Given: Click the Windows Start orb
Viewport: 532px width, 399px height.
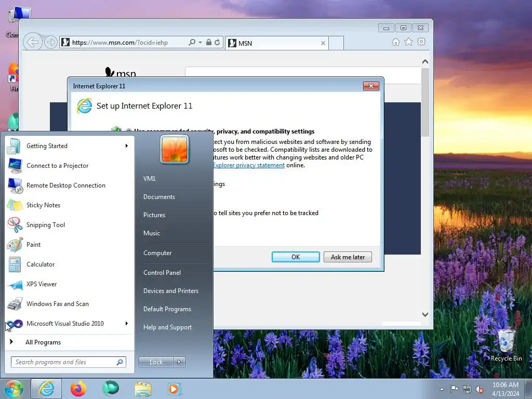Looking at the screenshot, I should pos(14,389).
